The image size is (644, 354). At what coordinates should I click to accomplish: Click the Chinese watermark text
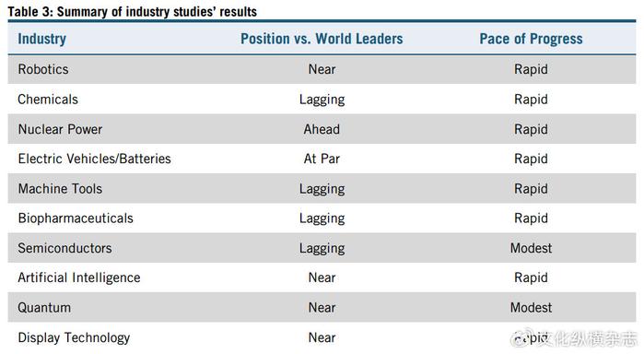587,338
